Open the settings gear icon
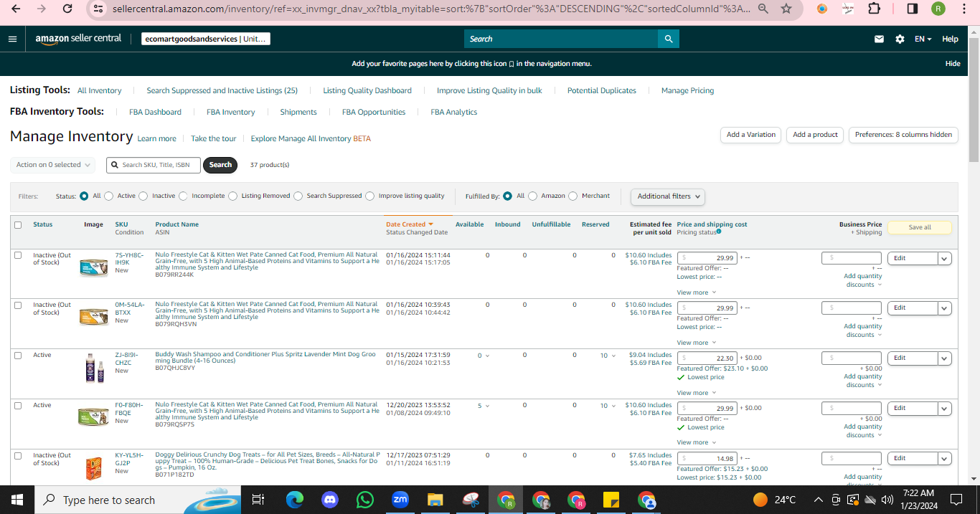The width and height of the screenshot is (980, 514). click(x=900, y=39)
